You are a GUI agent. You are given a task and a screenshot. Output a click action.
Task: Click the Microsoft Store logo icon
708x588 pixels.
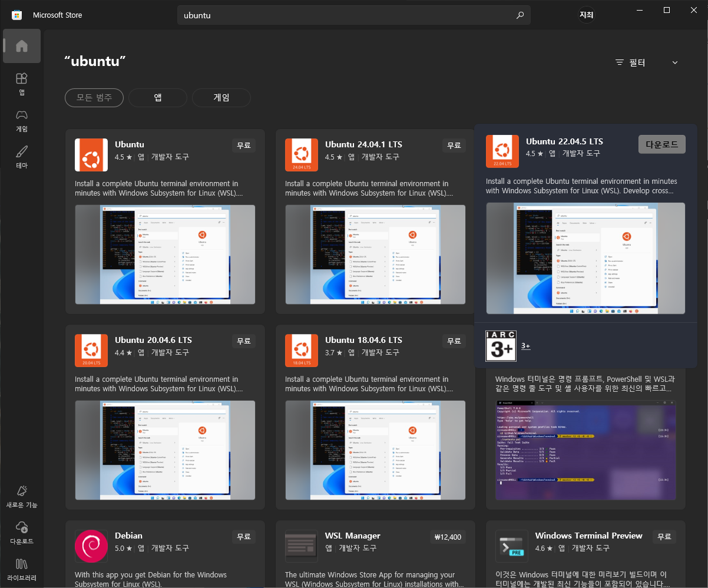pos(17,15)
